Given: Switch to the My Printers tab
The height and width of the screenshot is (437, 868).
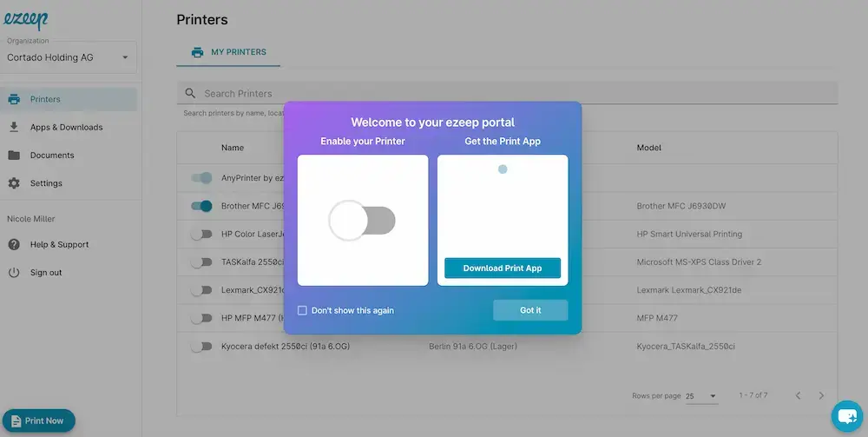Looking at the screenshot, I should click(x=228, y=52).
